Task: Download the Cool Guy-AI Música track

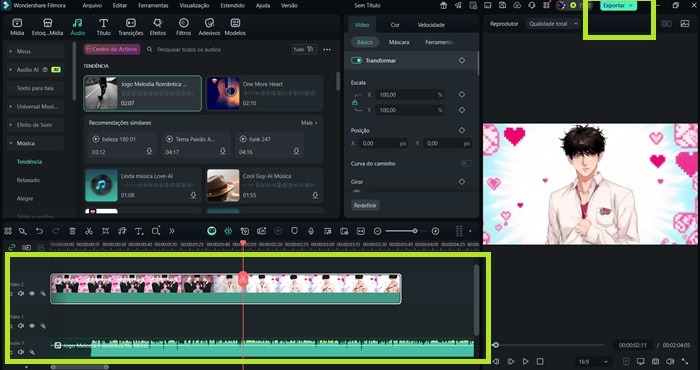Action: [315, 195]
